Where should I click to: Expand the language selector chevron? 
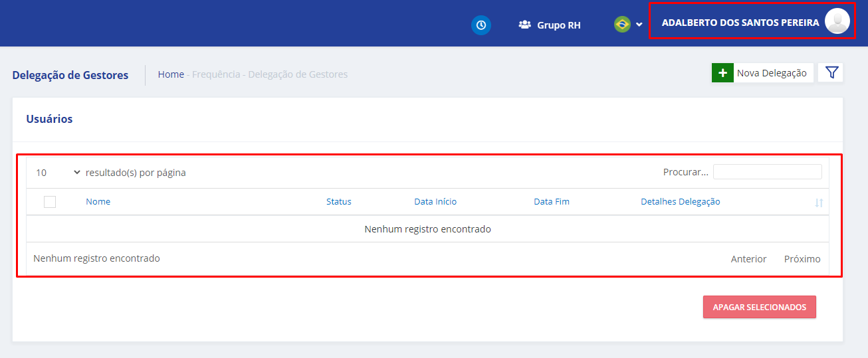pos(639,25)
